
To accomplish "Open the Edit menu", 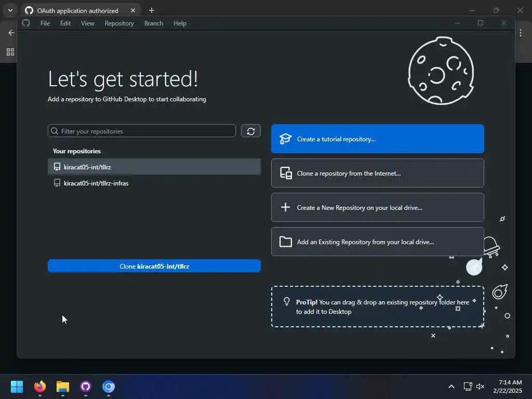I will [65, 23].
